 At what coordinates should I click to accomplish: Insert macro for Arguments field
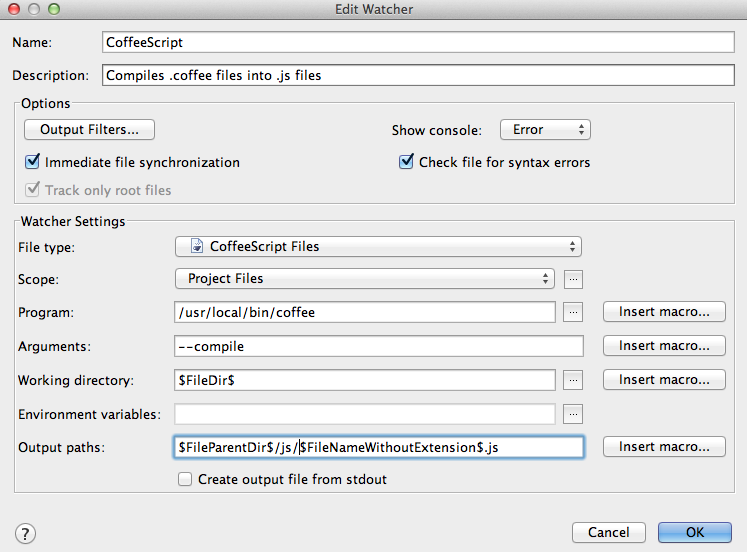tap(664, 346)
